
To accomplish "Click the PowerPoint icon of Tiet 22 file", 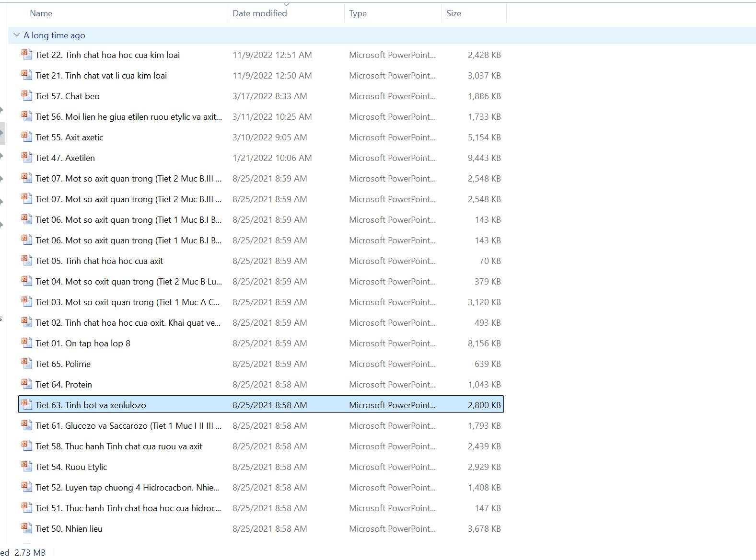I will 27,54.
